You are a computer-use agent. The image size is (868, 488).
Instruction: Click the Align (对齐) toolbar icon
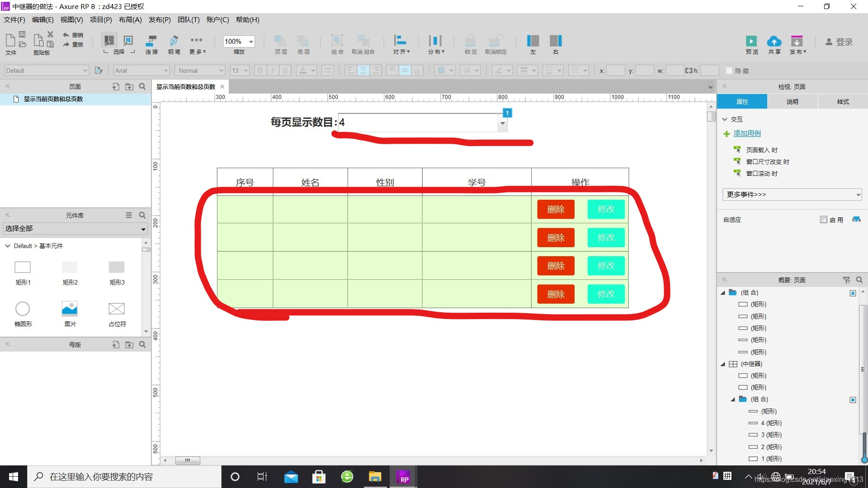400,41
